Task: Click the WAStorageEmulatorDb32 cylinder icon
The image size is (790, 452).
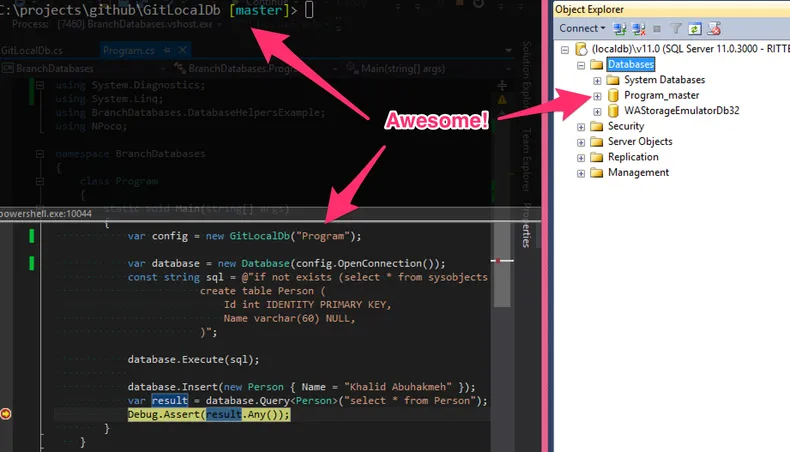Action: coord(613,111)
